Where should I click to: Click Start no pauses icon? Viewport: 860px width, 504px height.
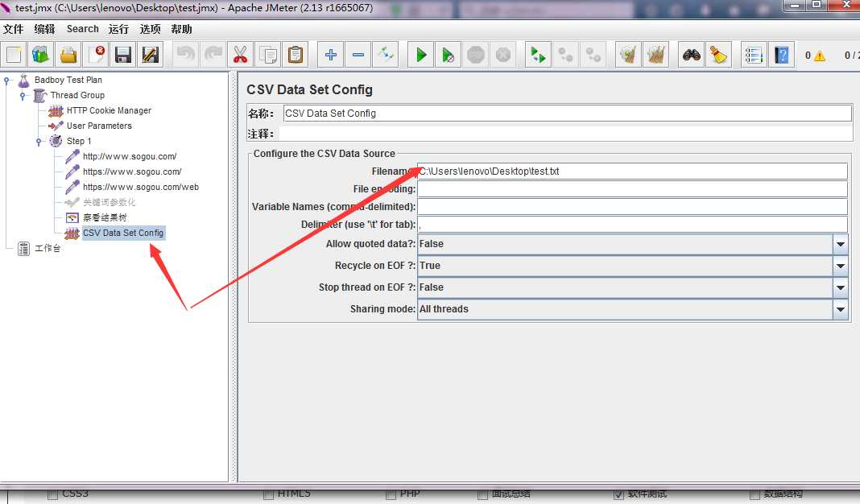click(x=448, y=55)
